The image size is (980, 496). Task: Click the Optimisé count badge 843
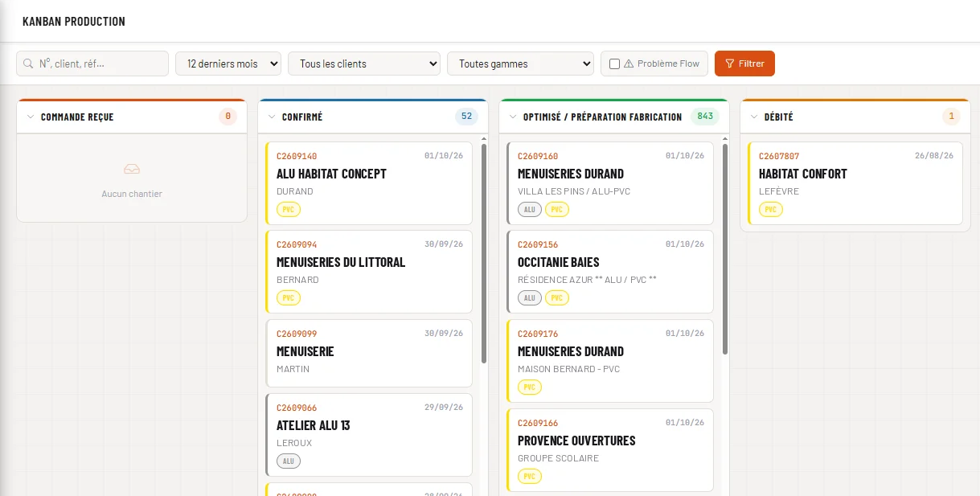click(705, 117)
